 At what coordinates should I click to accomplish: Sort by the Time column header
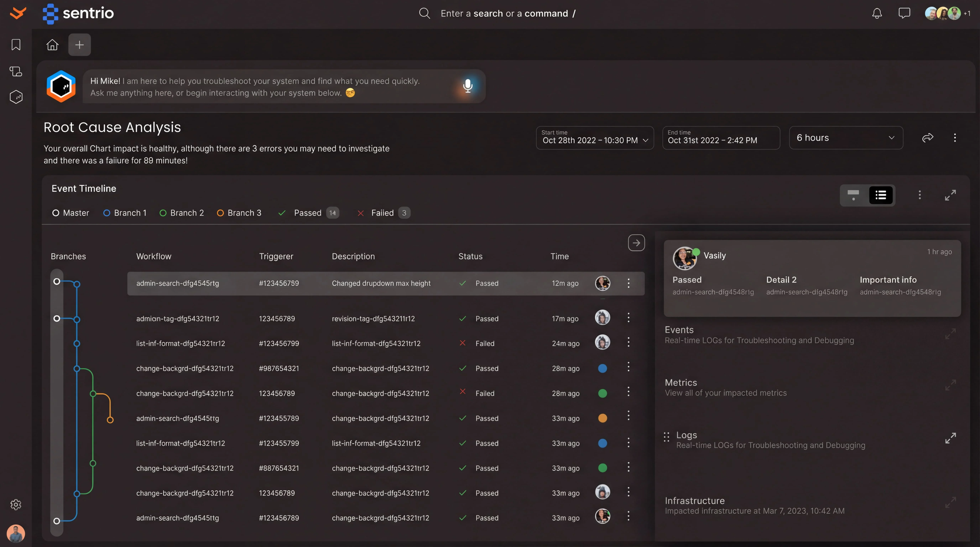point(560,256)
